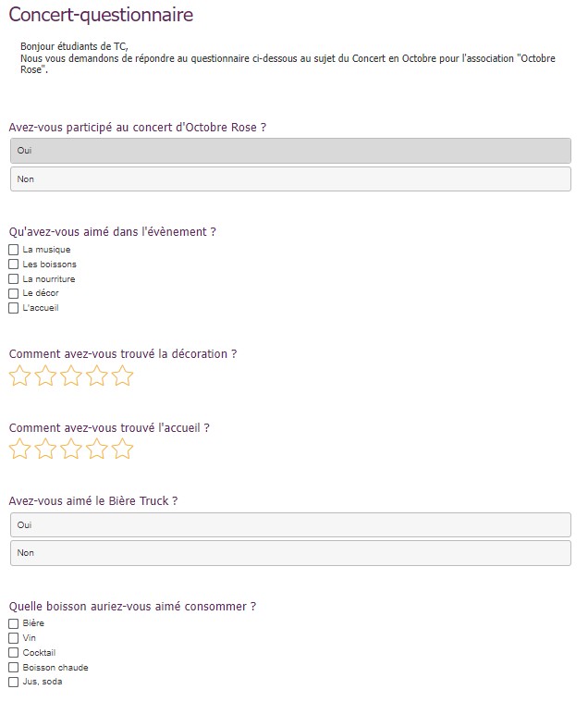Screen dimensions: 588x714
Task: Rate l'accueil with one star
Action: 19,449
